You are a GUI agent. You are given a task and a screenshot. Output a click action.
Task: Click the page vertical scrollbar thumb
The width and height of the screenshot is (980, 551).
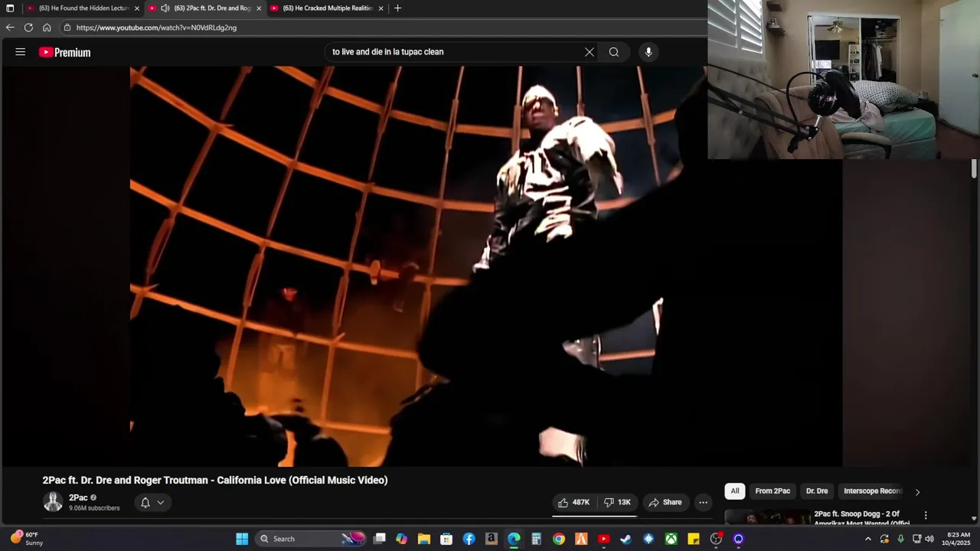(x=974, y=168)
